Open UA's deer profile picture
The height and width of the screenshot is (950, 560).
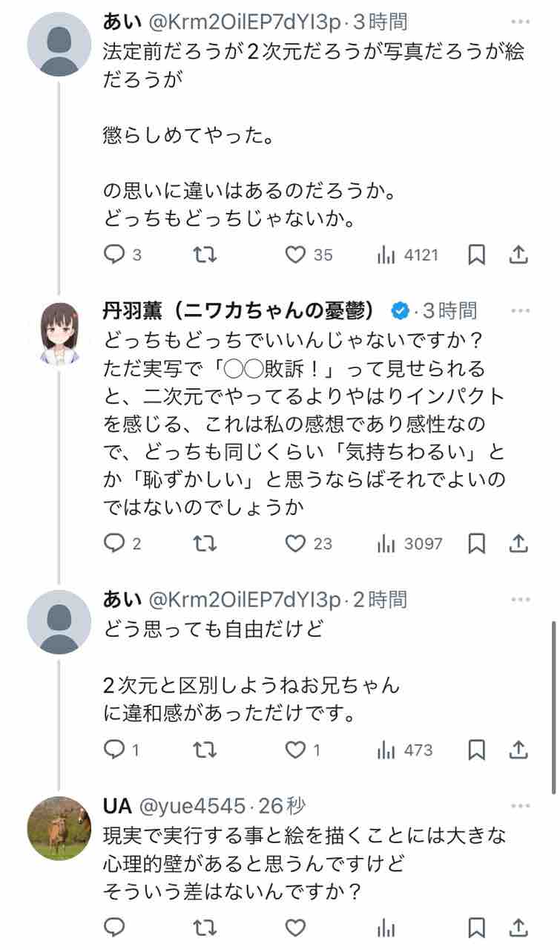tap(59, 828)
